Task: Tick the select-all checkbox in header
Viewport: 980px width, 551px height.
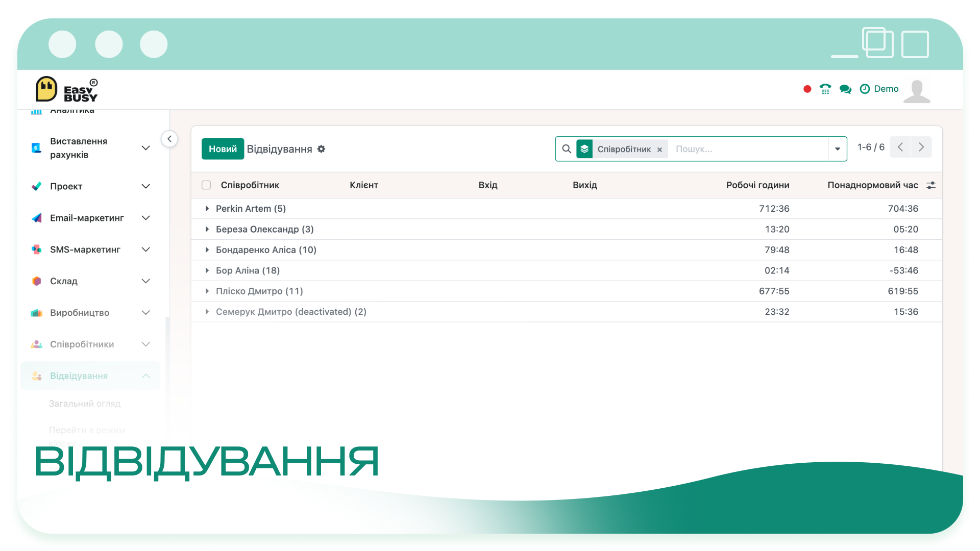Action: [206, 185]
